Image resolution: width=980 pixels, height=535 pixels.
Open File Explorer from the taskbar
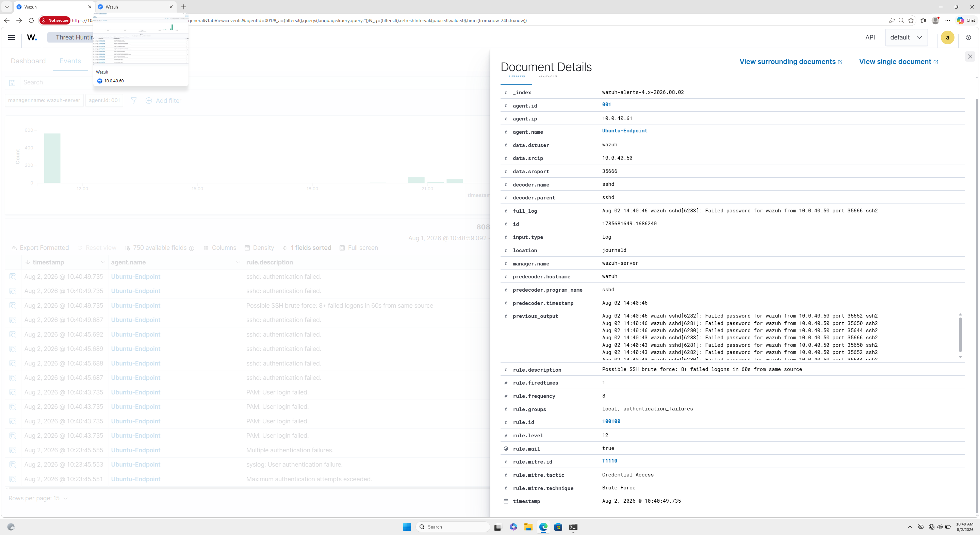click(528, 527)
